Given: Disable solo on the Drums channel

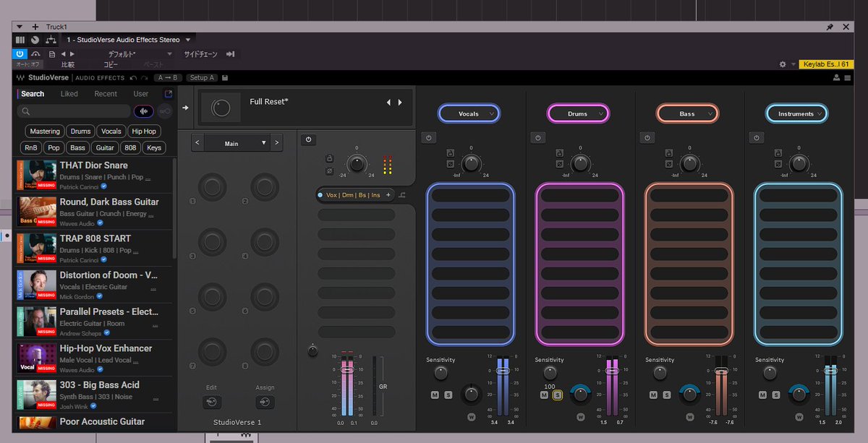Looking at the screenshot, I should tap(557, 395).
